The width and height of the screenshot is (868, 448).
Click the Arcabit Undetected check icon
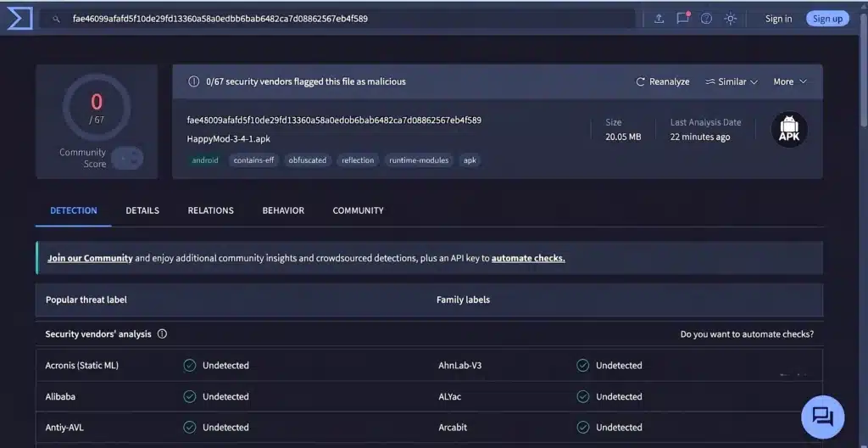(x=582, y=428)
